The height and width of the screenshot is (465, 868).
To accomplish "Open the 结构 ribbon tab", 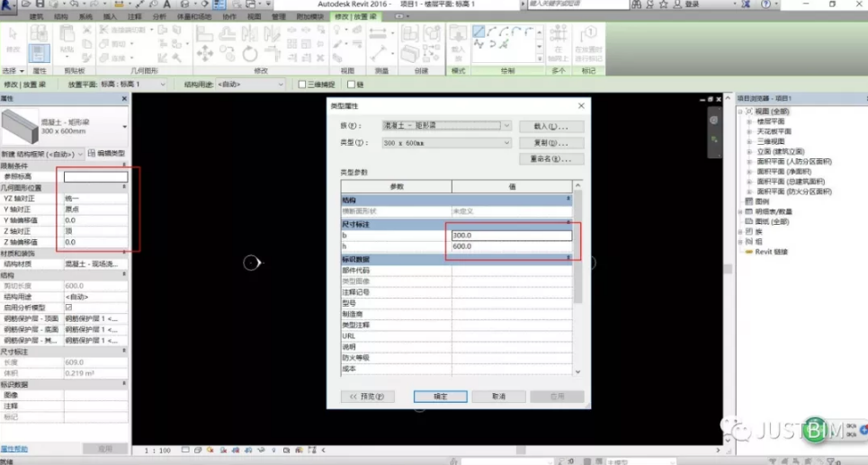I will (61, 16).
